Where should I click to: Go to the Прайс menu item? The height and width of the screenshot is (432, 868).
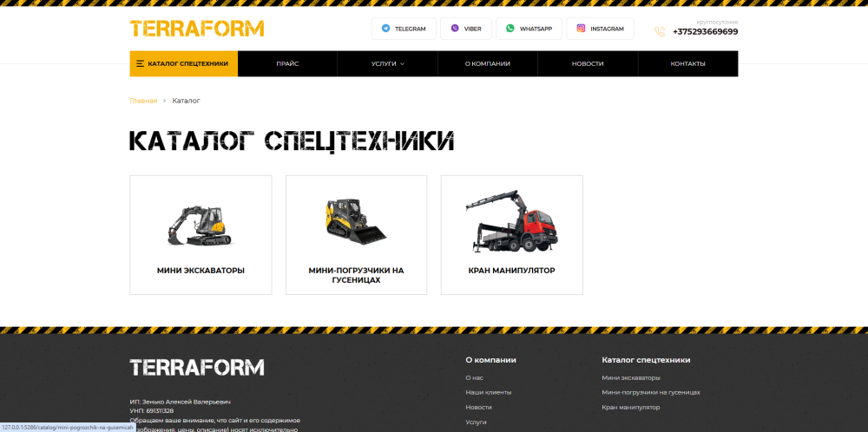click(287, 63)
